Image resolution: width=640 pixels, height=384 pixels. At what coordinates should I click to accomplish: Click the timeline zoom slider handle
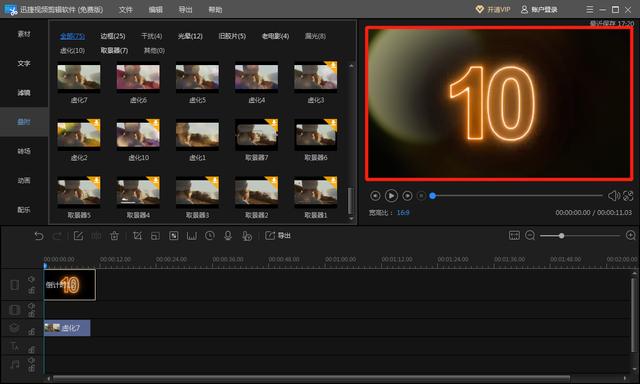(562, 235)
